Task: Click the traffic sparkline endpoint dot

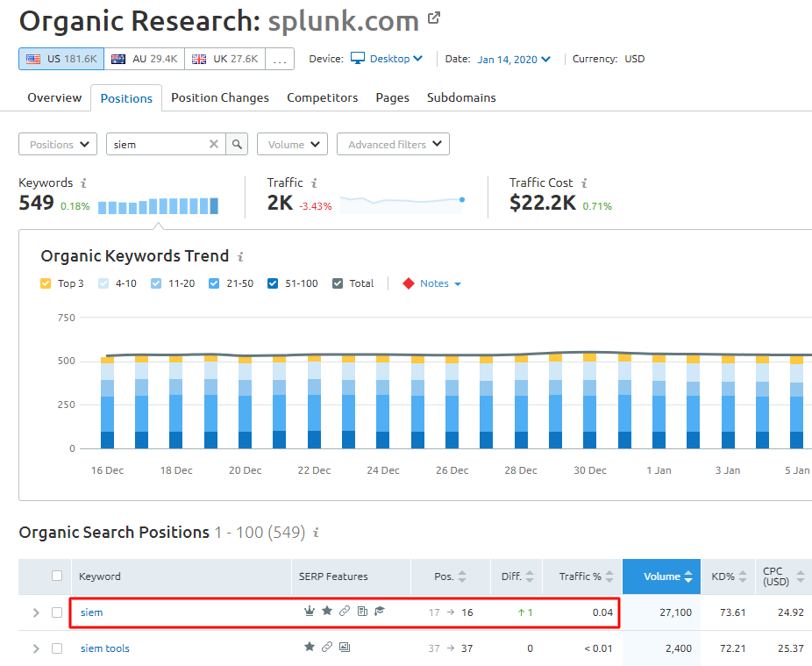Action: tap(462, 199)
